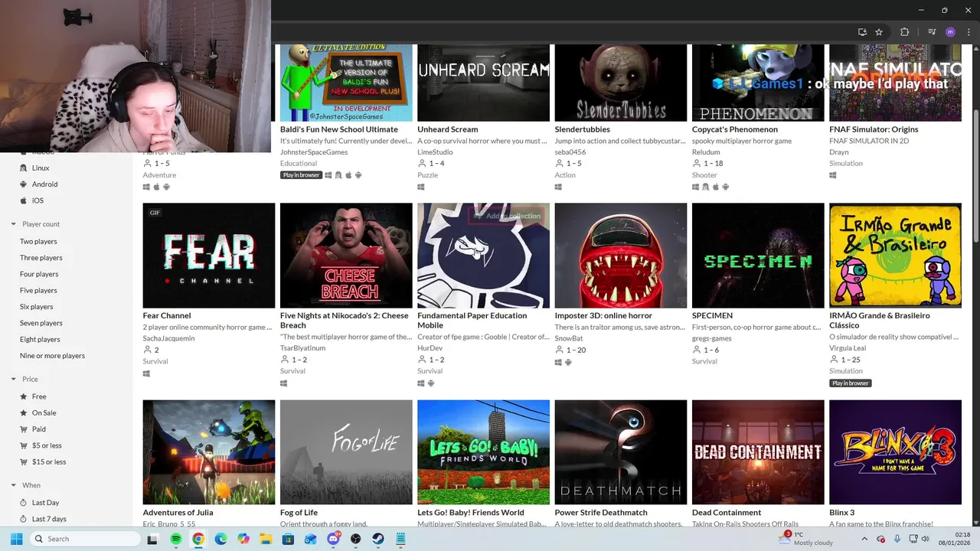Open Copilot from the taskbar
This screenshot has width=980, height=551.
243,539
